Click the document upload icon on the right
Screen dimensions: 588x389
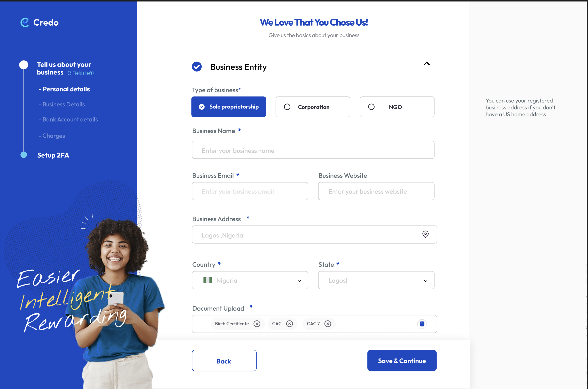pyautogui.click(x=422, y=324)
